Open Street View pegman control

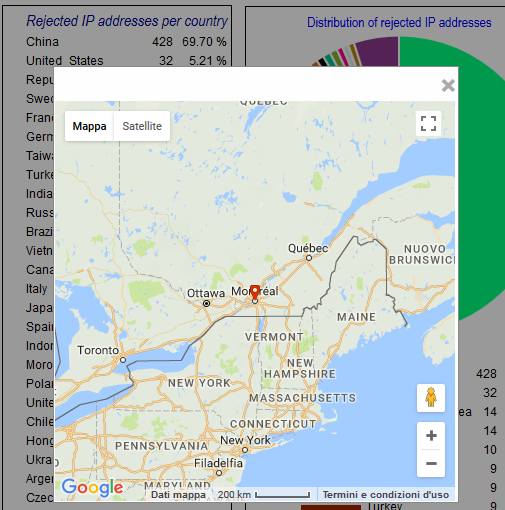click(431, 398)
